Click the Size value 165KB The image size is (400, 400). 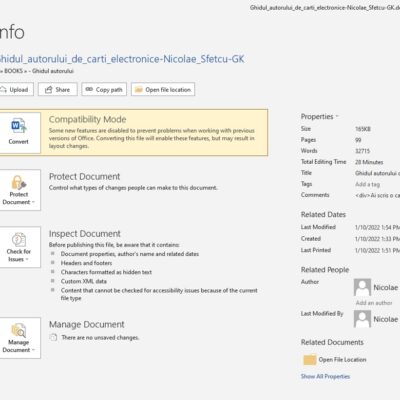(x=363, y=129)
